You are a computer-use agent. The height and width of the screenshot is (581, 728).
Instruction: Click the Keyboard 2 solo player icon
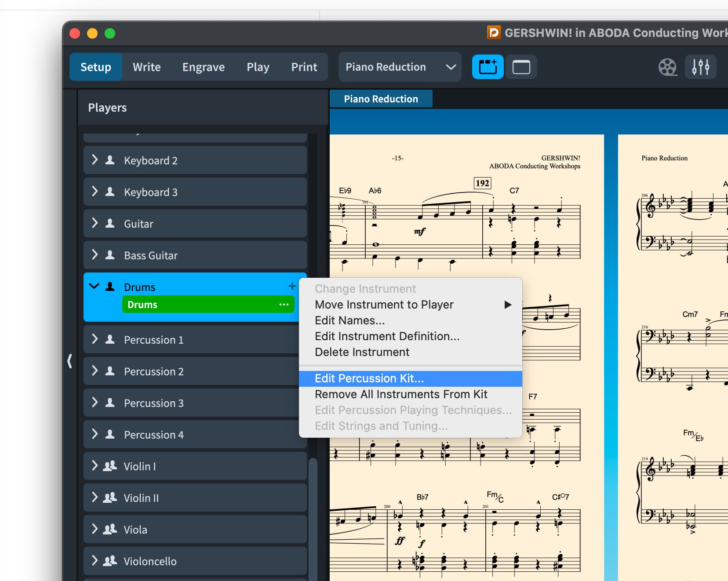coord(110,160)
